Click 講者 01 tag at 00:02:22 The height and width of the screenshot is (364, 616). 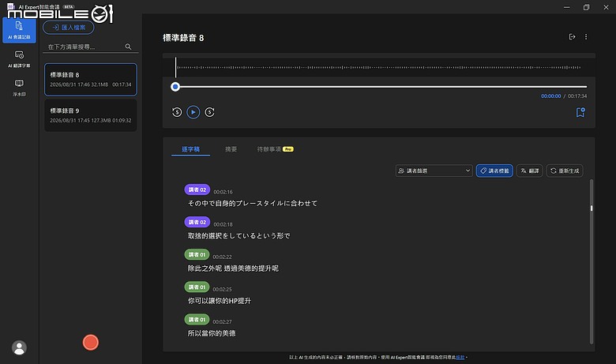tap(197, 254)
